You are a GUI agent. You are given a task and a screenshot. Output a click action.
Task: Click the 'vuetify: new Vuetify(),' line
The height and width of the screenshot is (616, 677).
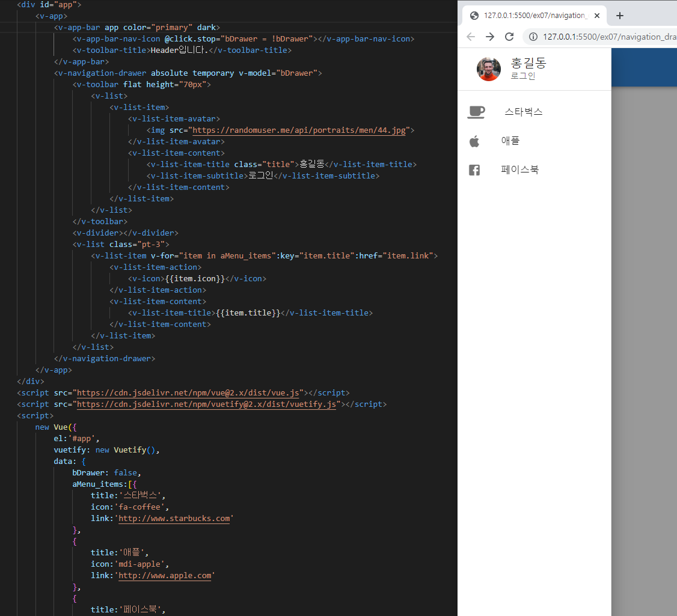tap(106, 450)
